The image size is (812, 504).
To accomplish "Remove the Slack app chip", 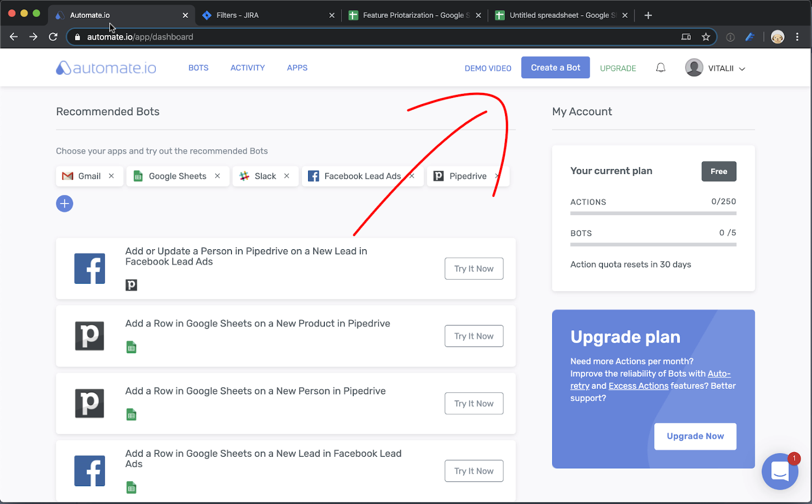I will (287, 176).
